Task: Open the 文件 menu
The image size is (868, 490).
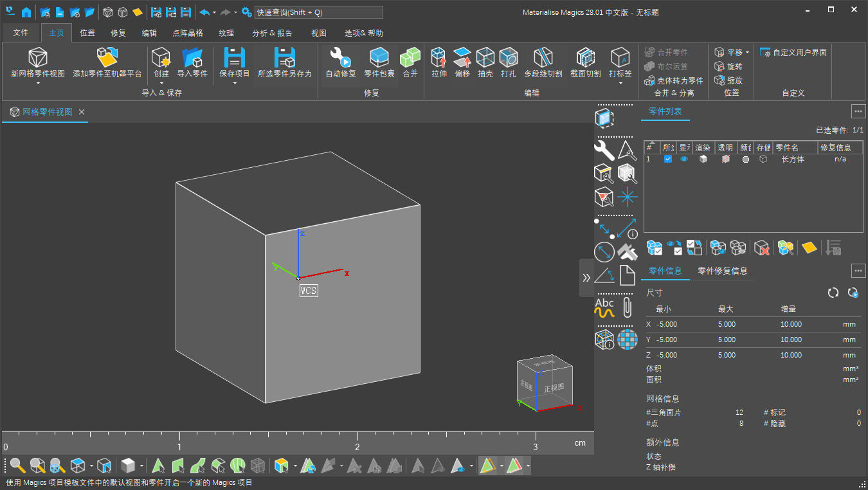Action: 21,33
